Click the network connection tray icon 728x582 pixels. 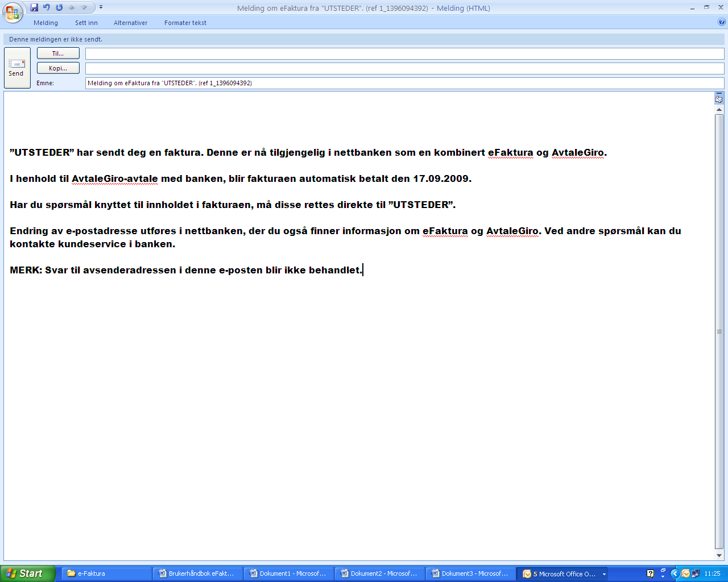(x=695, y=573)
